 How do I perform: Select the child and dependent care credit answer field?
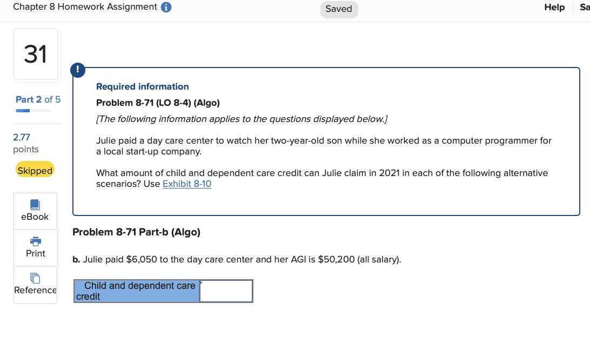(x=226, y=291)
